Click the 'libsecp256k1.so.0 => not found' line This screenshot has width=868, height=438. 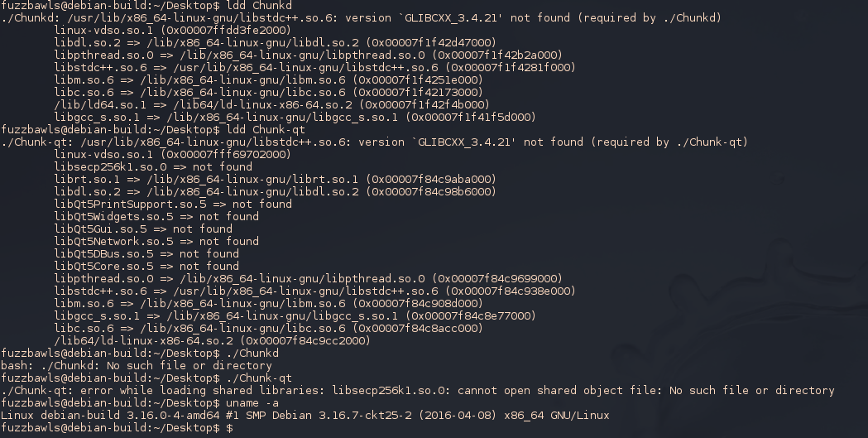[x=153, y=166]
